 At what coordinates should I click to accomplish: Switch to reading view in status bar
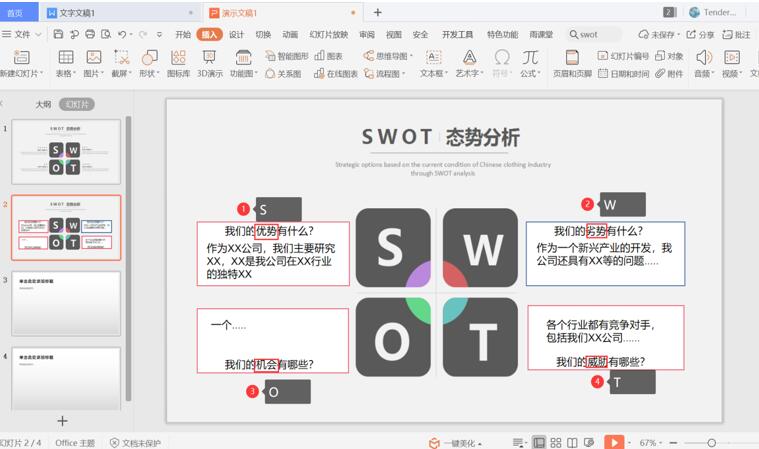(571, 442)
